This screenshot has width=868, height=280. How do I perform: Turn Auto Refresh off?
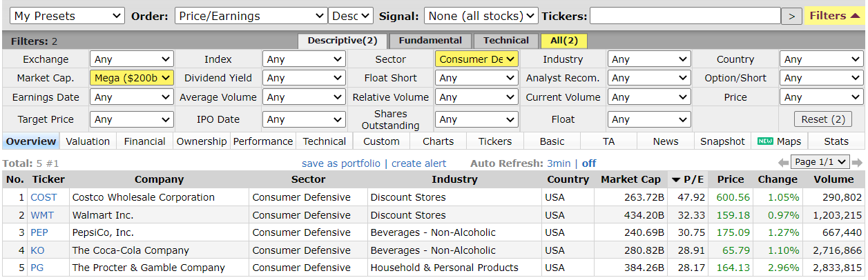589,163
